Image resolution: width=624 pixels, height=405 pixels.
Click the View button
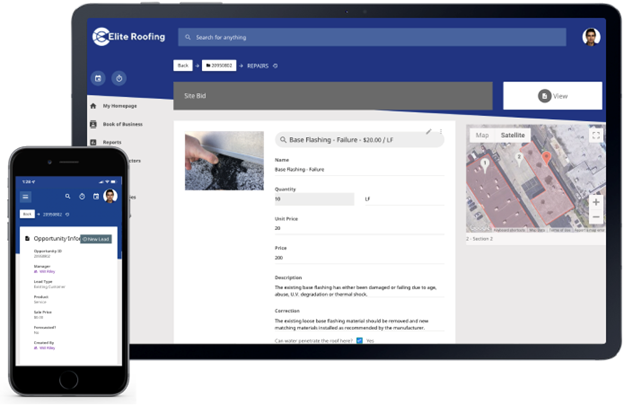point(552,96)
